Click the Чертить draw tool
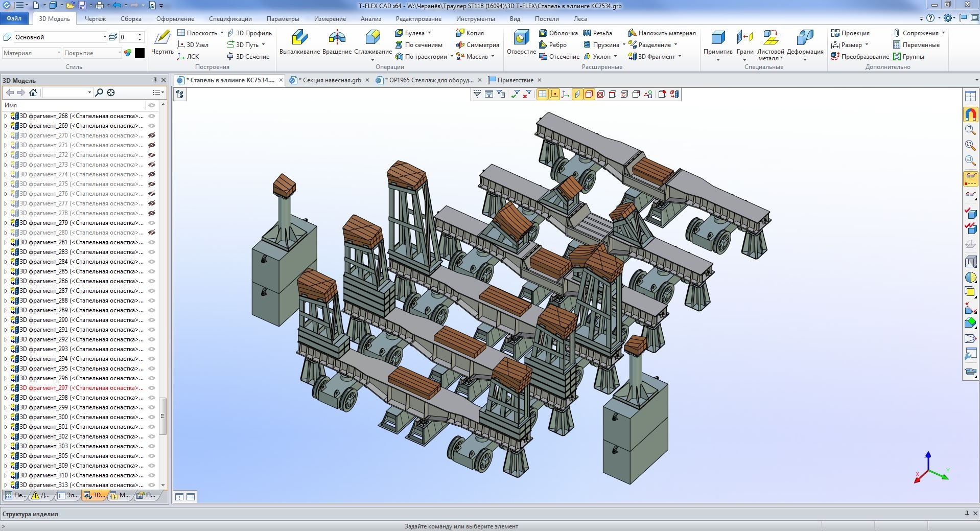 pyautogui.click(x=162, y=42)
